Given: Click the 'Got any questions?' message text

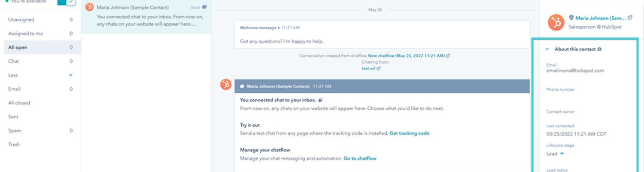Looking at the screenshot, I should click(281, 41).
